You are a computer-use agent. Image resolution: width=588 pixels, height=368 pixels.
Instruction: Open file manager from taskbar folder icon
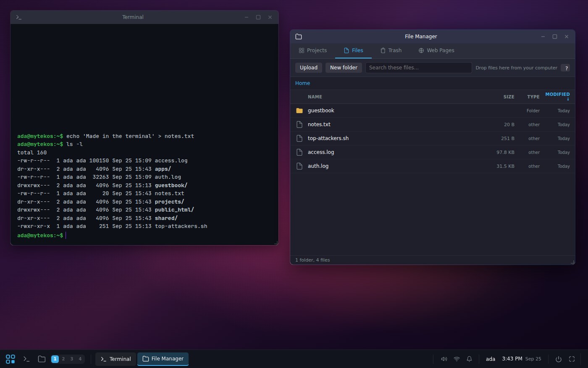42,359
